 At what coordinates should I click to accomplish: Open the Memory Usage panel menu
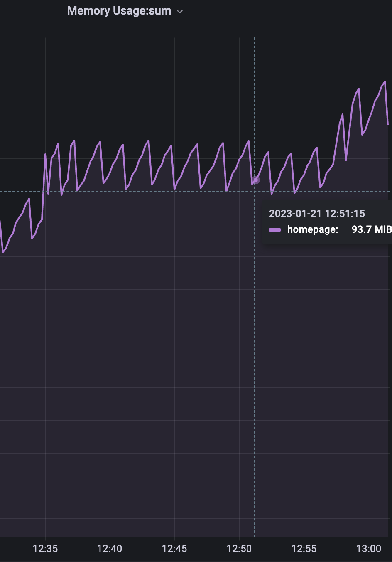180,11
